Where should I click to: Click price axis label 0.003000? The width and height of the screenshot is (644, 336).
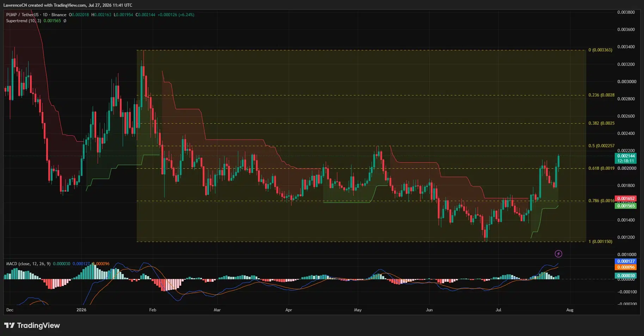(x=626, y=82)
